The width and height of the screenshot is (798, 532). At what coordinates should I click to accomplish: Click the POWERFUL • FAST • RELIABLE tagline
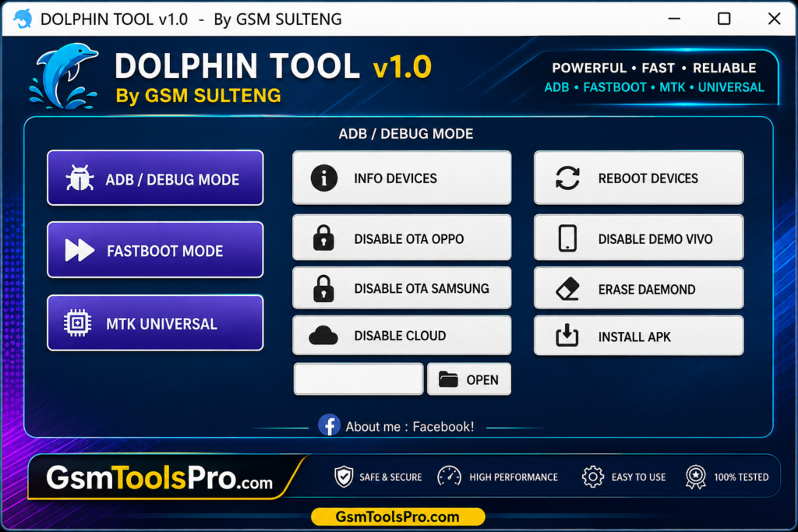point(654,68)
